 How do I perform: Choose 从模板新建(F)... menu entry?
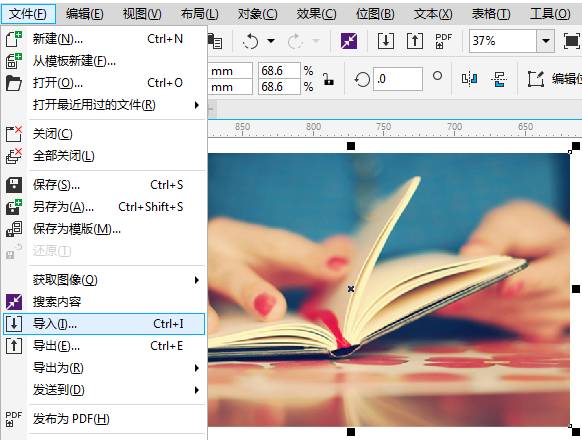pyautogui.click(x=104, y=61)
